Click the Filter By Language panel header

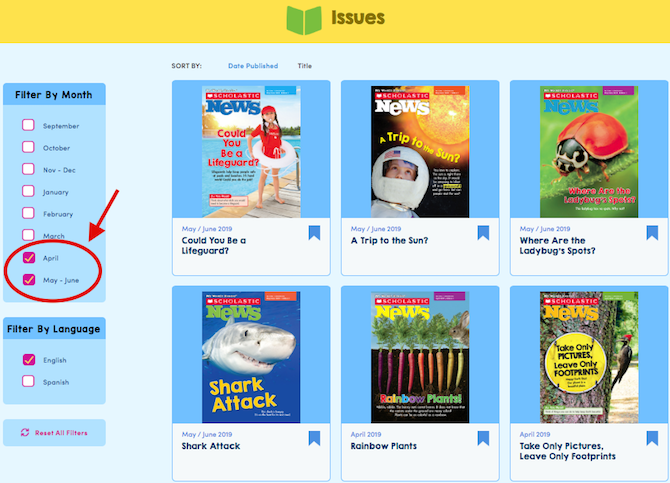click(x=54, y=329)
